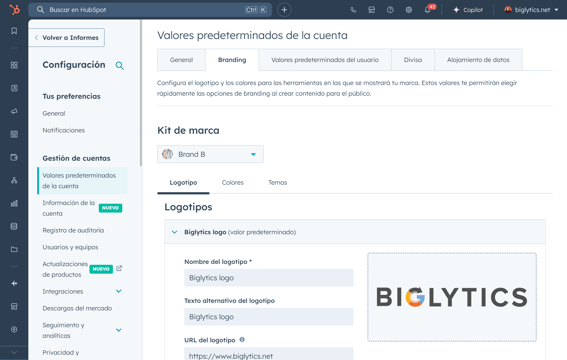Expand Seguimiento y analíticas chevron
Viewport: 567px width, 360px height.
pyautogui.click(x=119, y=330)
